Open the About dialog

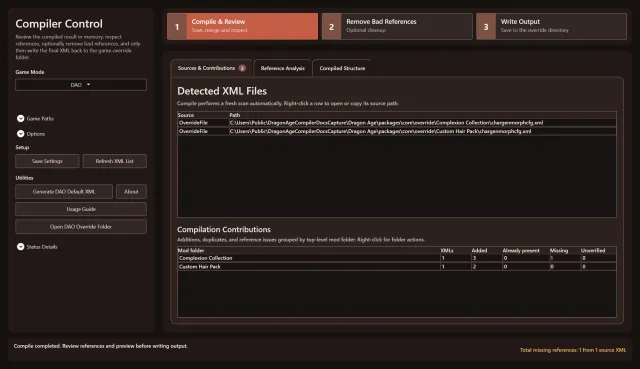pos(131,191)
